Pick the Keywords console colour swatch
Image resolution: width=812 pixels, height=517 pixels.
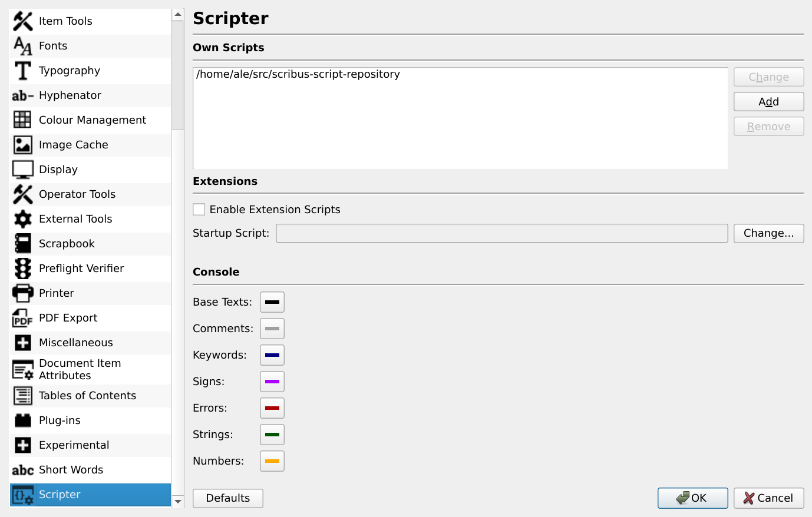coord(272,355)
